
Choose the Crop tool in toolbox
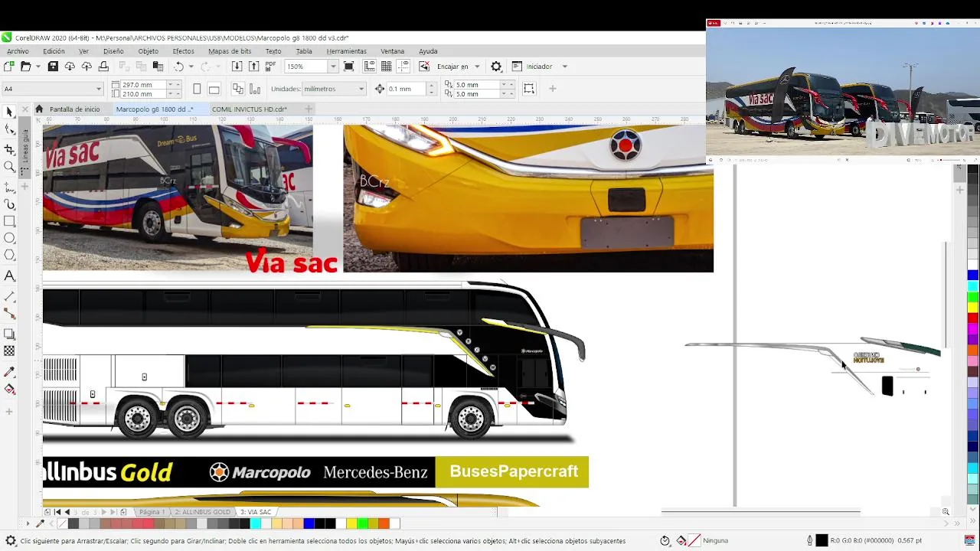(9, 149)
